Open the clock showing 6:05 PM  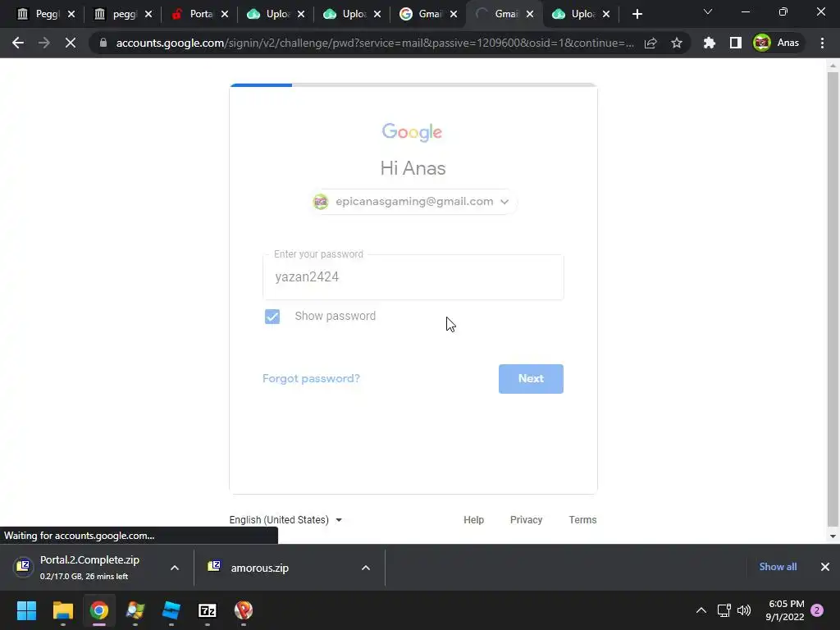click(x=785, y=610)
